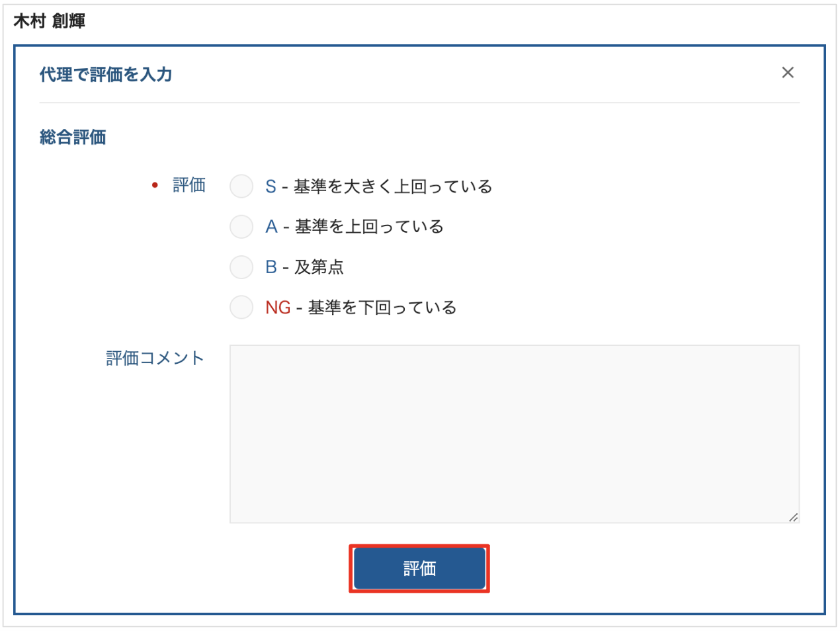This screenshot has height=631, width=840.
Task: Mark the NG rating radio button
Action: (241, 308)
